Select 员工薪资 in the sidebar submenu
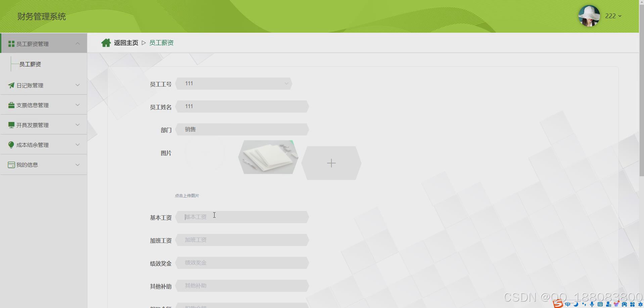The image size is (644, 308). [30, 64]
